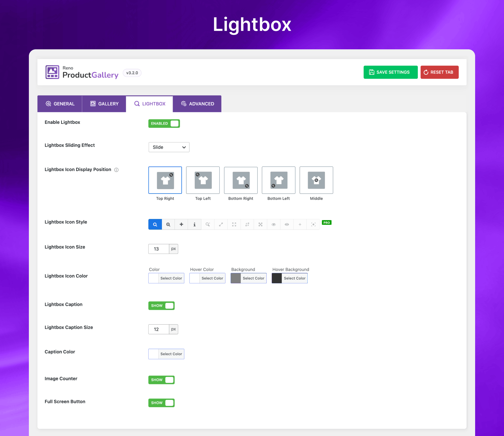Select the Top Right icon position
Screen dimensions: 504x436
165,180
